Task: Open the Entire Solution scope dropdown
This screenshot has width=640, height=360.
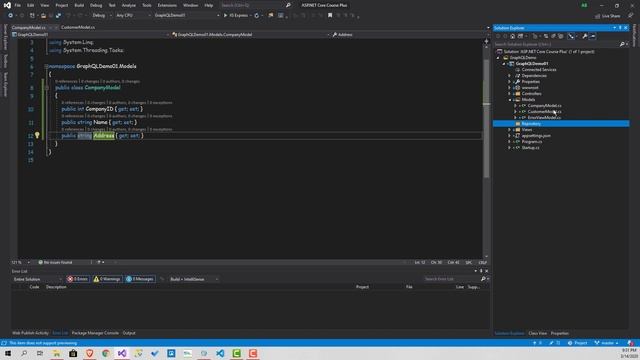Action: pyautogui.click(x=37, y=279)
